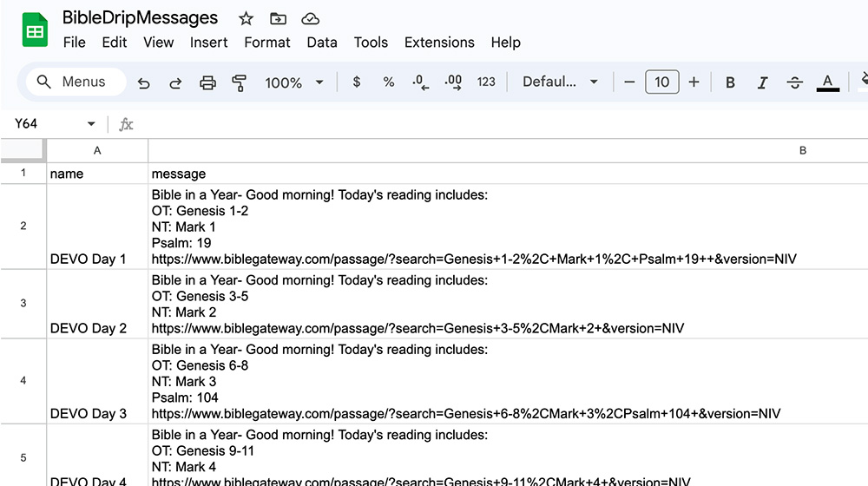Open the Format menu
Image resolution: width=868 pixels, height=486 pixels.
[267, 42]
